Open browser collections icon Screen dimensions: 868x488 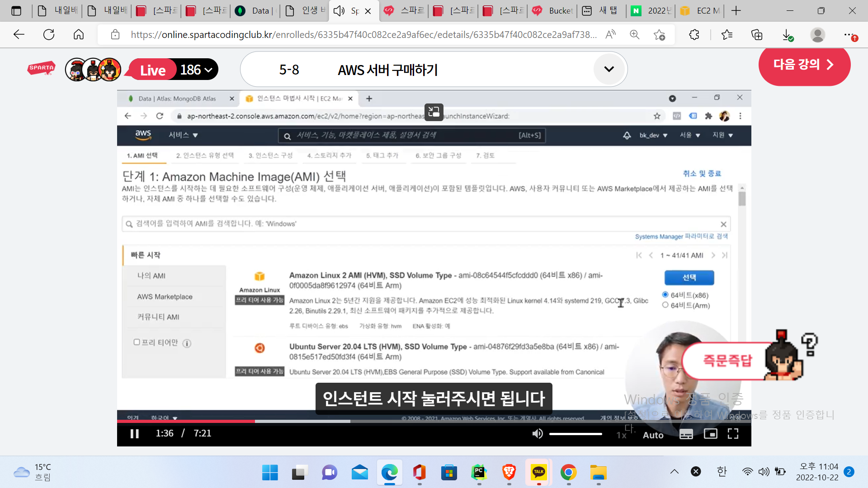tap(757, 34)
